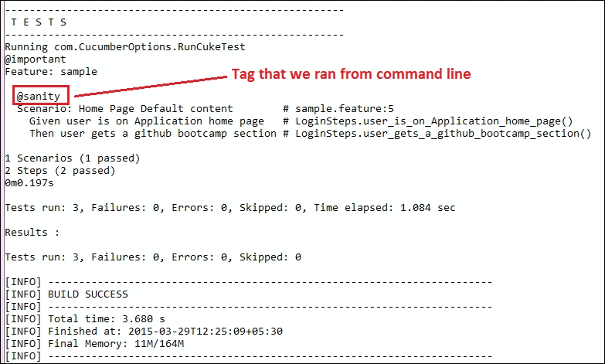Click the 'Results :' line
The height and width of the screenshot is (364, 605).
pos(32,233)
